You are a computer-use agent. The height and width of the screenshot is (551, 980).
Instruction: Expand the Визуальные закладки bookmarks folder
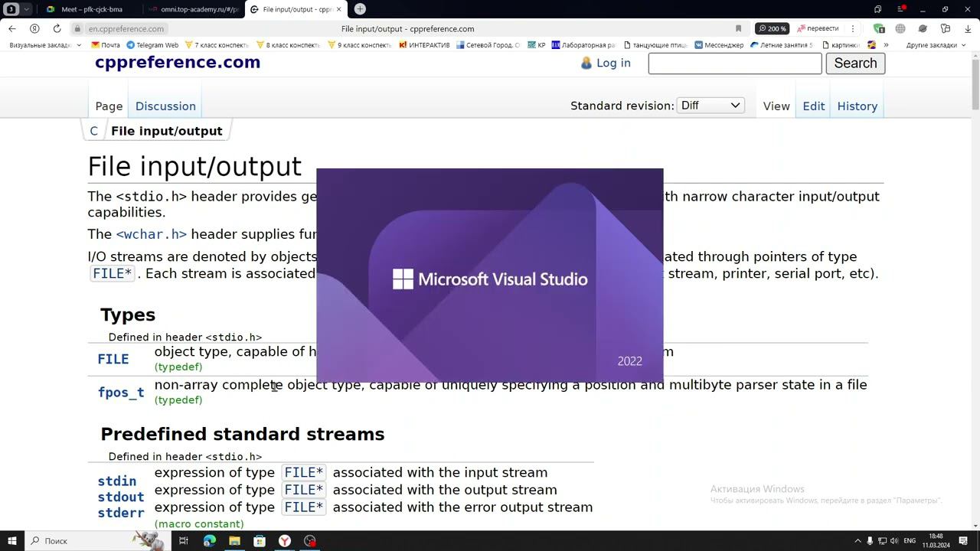(x=45, y=45)
